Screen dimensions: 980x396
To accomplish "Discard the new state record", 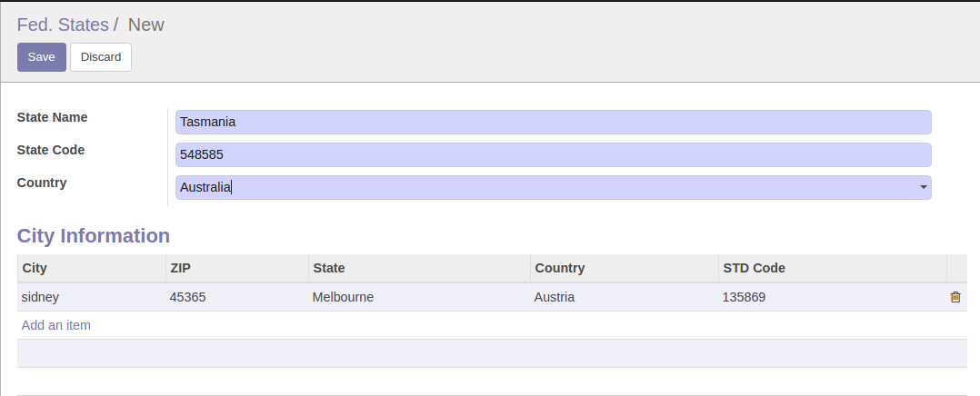I will (x=101, y=57).
